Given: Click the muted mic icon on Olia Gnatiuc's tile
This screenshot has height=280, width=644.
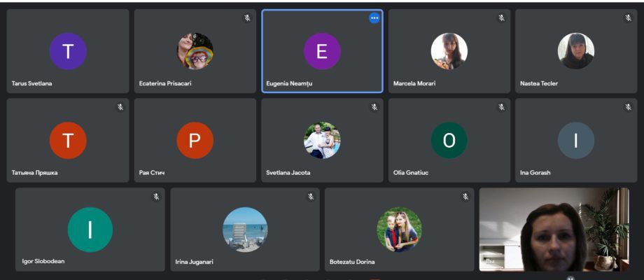Looking at the screenshot, I should [501, 107].
